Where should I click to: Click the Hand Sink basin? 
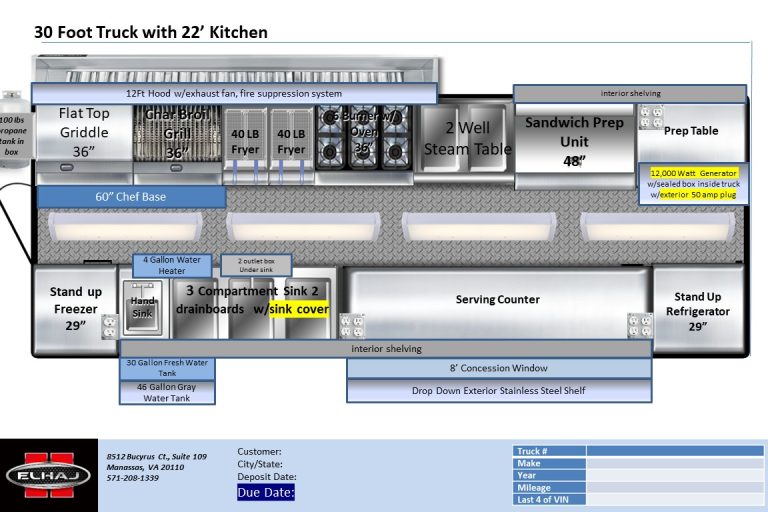click(x=142, y=307)
